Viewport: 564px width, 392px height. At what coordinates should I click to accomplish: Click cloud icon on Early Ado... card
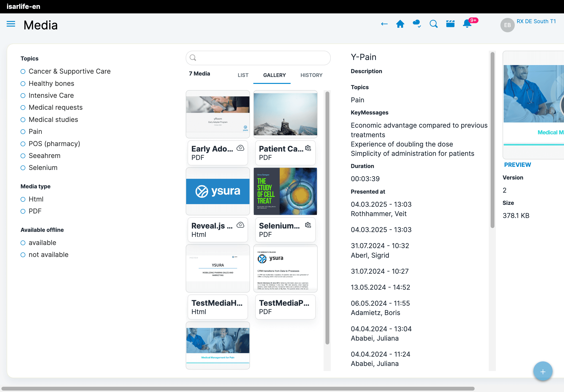(240, 148)
